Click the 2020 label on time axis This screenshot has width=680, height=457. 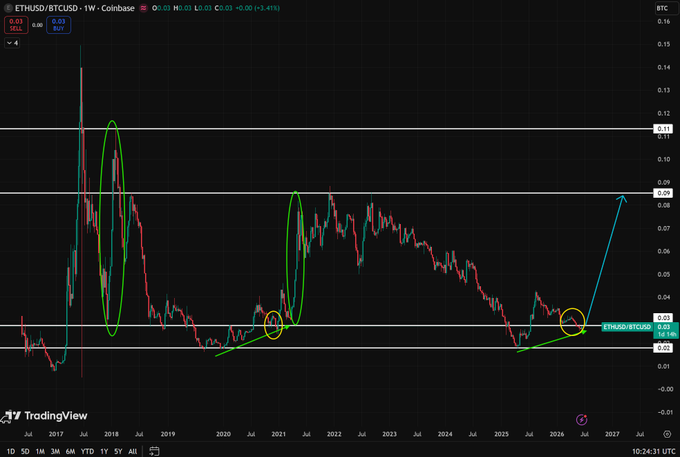(x=223, y=434)
